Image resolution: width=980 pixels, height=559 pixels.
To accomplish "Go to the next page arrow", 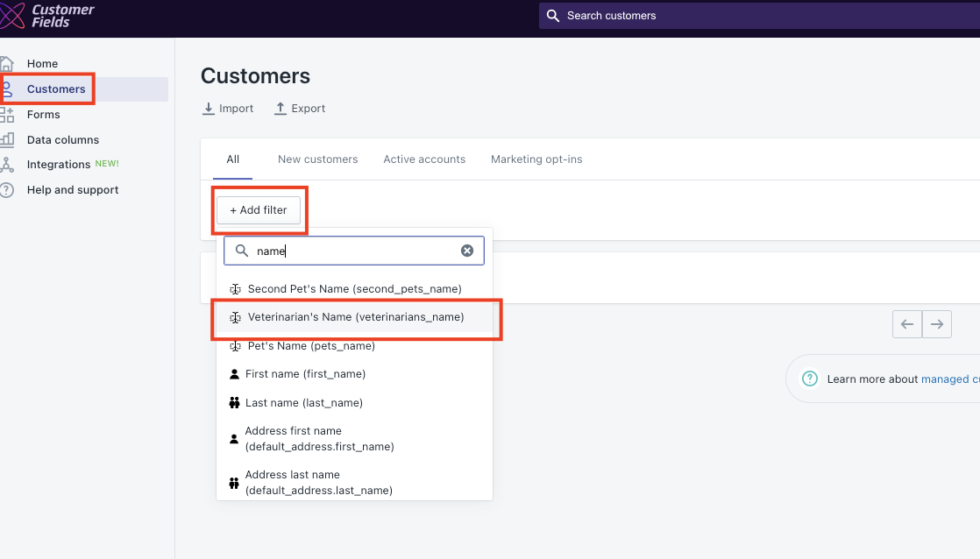I will point(937,324).
